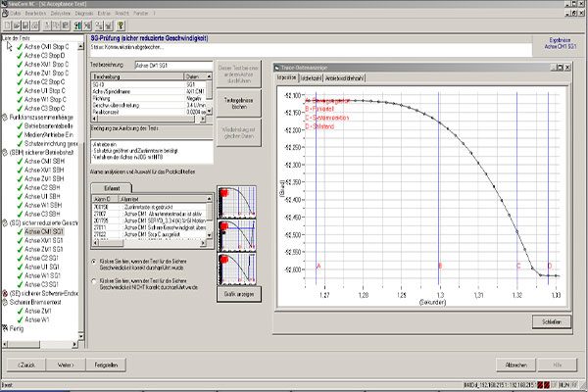Click the green connect-to-target toolbar icon
This screenshot has height=392, width=588.
pos(77,25)
